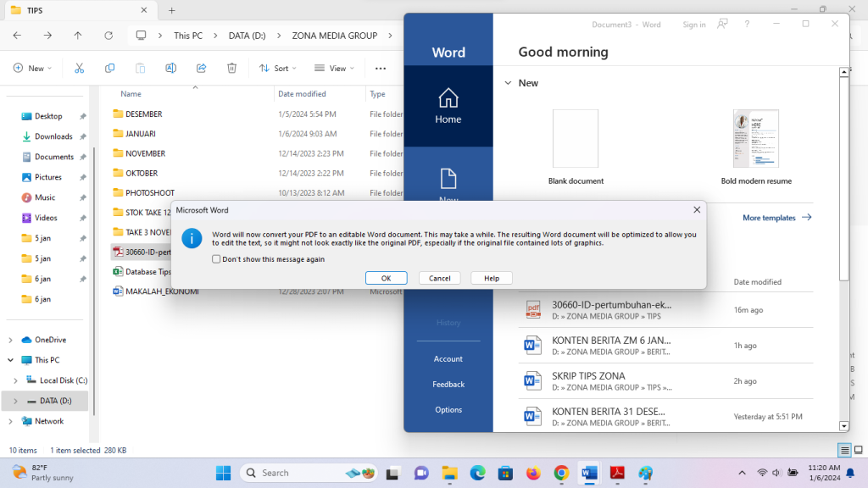The image size is (868, 488).
Task: Open the Home section in Word sidebar
Action: point(448,106)
